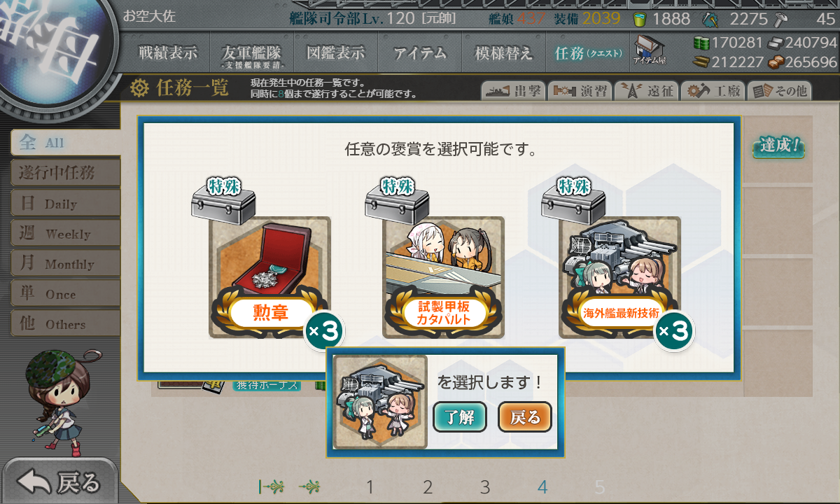840x504 pixels.
Task: Select the 勲章 medal reward card
Action: pos(269,277)
